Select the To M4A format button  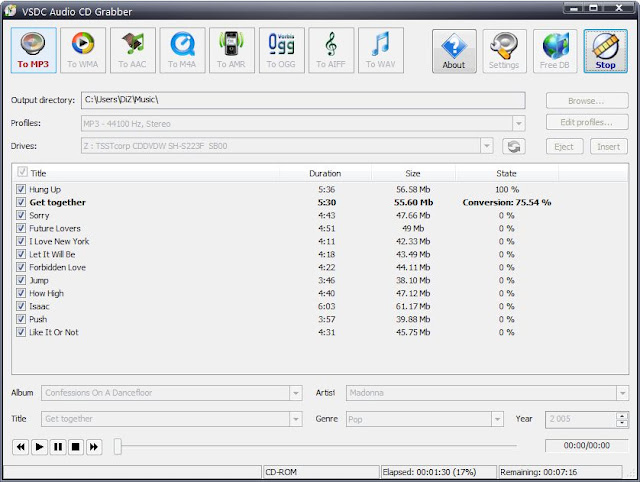182,50
